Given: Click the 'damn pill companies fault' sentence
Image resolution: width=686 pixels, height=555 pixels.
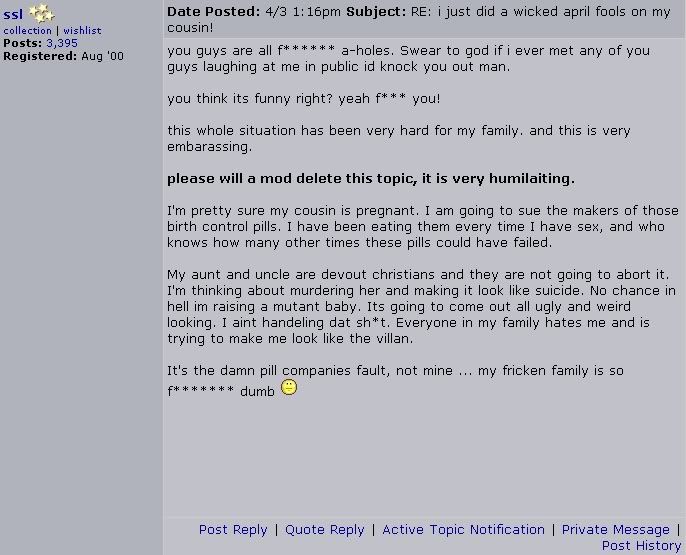Looking at the screenshot, I should (395, 380).
